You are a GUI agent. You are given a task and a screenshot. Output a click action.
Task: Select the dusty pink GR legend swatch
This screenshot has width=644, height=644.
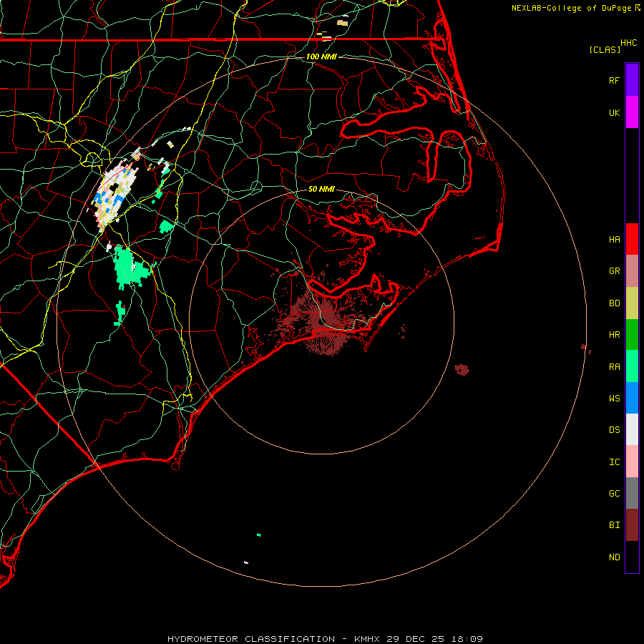[x=632, y=271]
